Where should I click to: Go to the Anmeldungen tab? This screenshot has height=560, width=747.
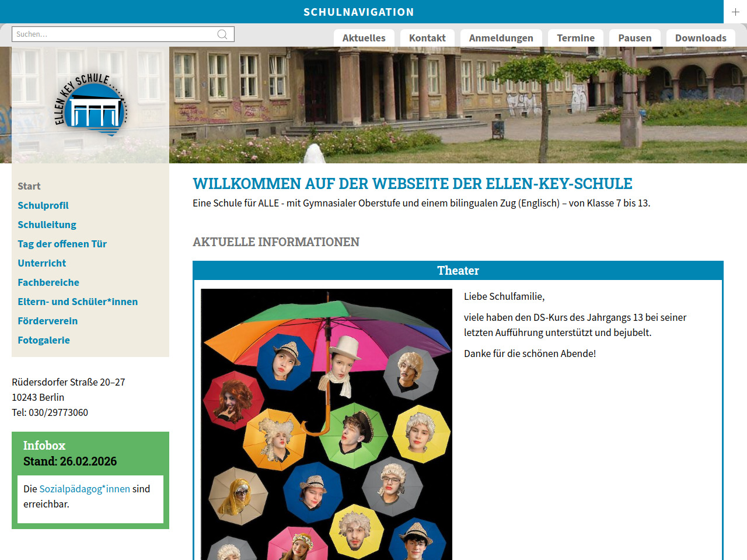point(501,38)
